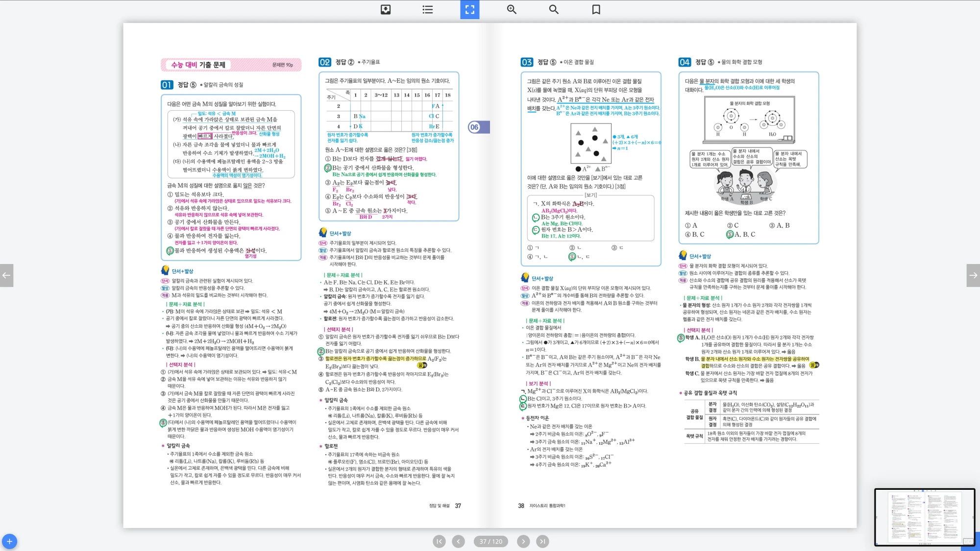Click the 03 question number badge
The height and width of the screenshot is (551, 980).
click(526, 62)
